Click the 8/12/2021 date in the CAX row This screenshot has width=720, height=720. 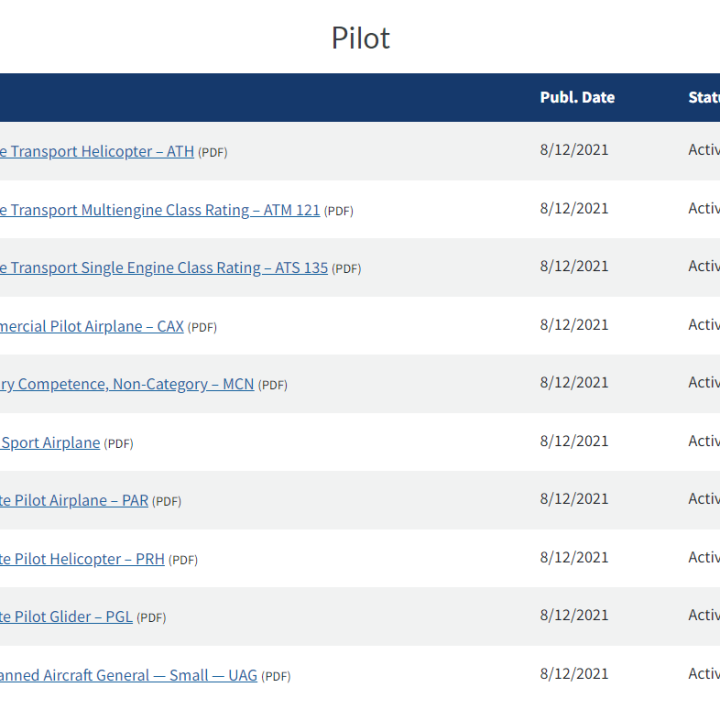tap(574, 325)
